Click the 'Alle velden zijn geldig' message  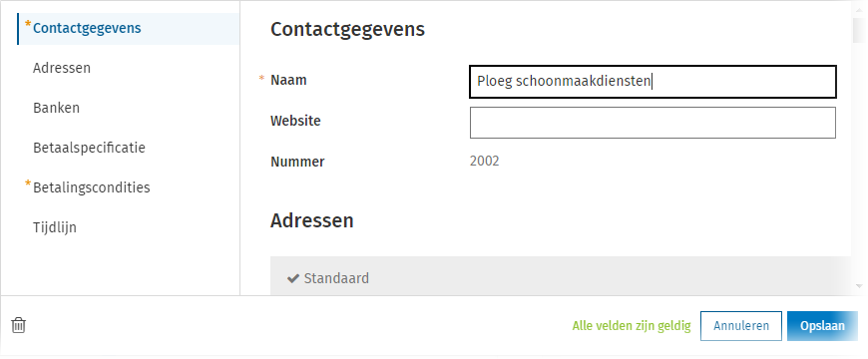(632, 326)
